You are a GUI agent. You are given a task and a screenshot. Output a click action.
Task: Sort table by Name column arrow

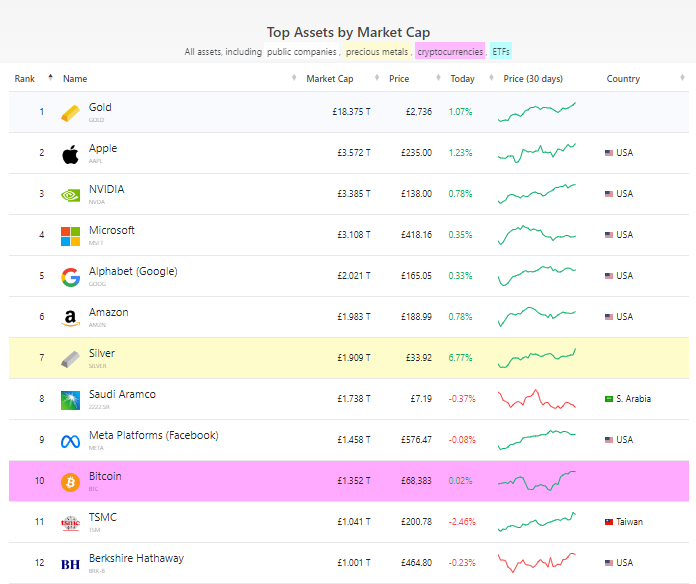(293, 78)
